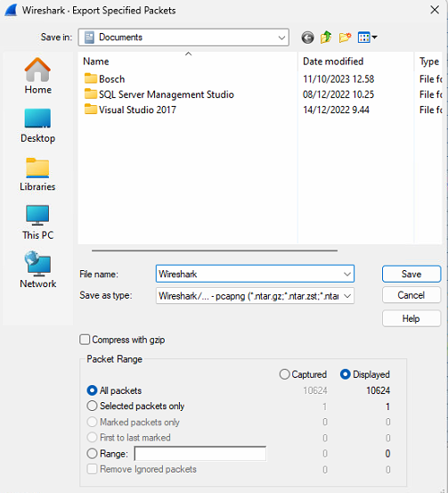
Task: Click the Help button
Action: click(411, 319)
